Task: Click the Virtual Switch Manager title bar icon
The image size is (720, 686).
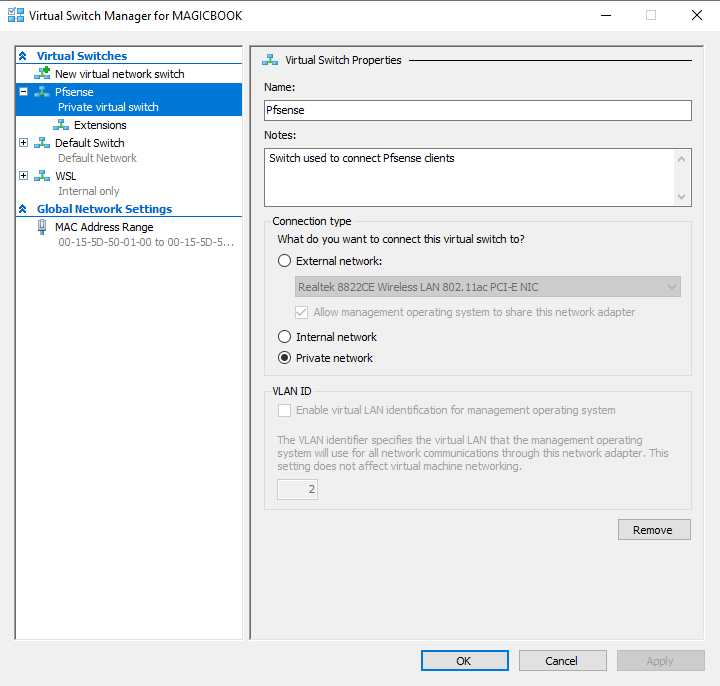Action: tap(16, 15)
